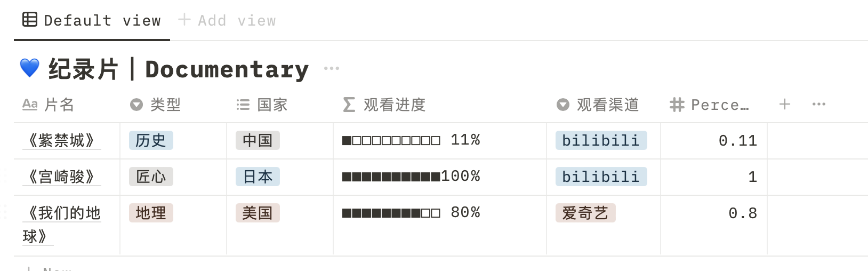
Task: Select the 历史 type tag
Action: coord(151,140)
